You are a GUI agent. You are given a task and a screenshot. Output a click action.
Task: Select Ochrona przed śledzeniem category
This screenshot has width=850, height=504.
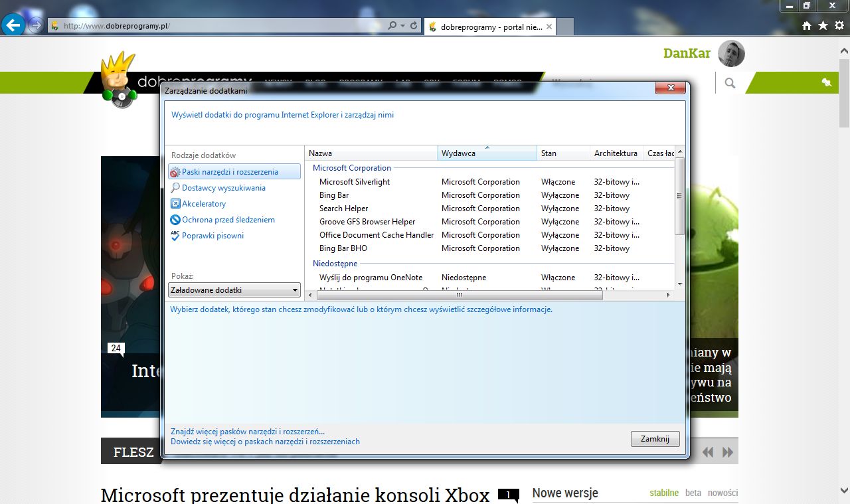pos(228,220)
